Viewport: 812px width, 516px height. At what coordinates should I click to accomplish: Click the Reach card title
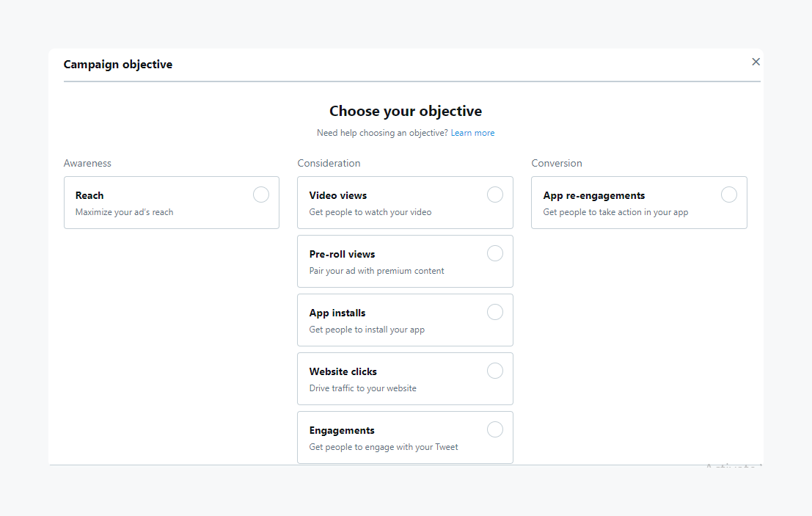[89, 195]
